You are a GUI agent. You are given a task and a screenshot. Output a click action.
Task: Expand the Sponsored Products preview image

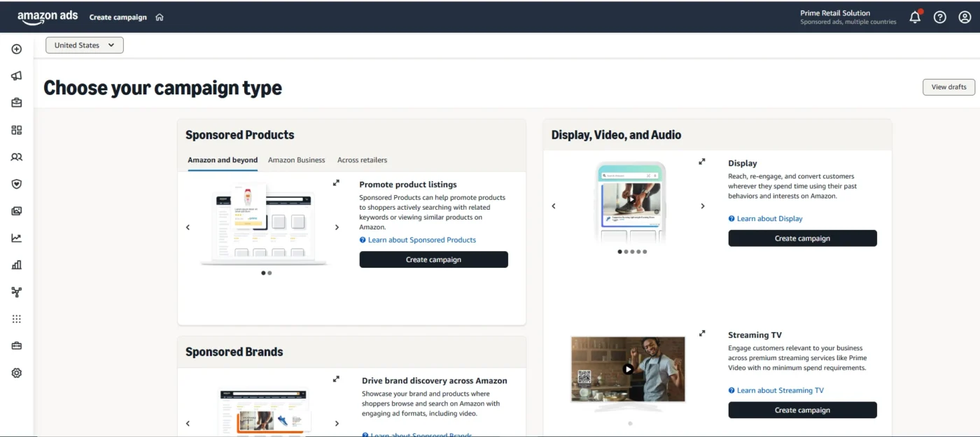pyautogui.click(x=336, y=182)
